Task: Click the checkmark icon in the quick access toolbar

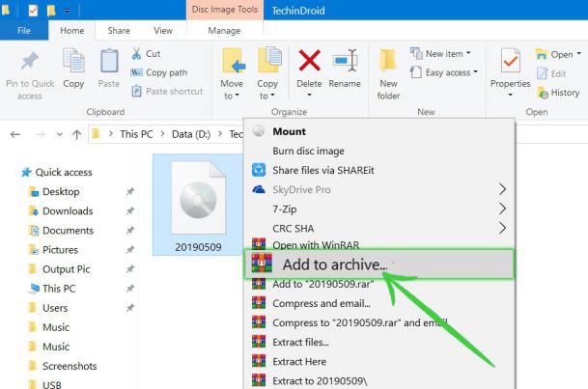Action: pyautogui.click(x=33, y=10)
